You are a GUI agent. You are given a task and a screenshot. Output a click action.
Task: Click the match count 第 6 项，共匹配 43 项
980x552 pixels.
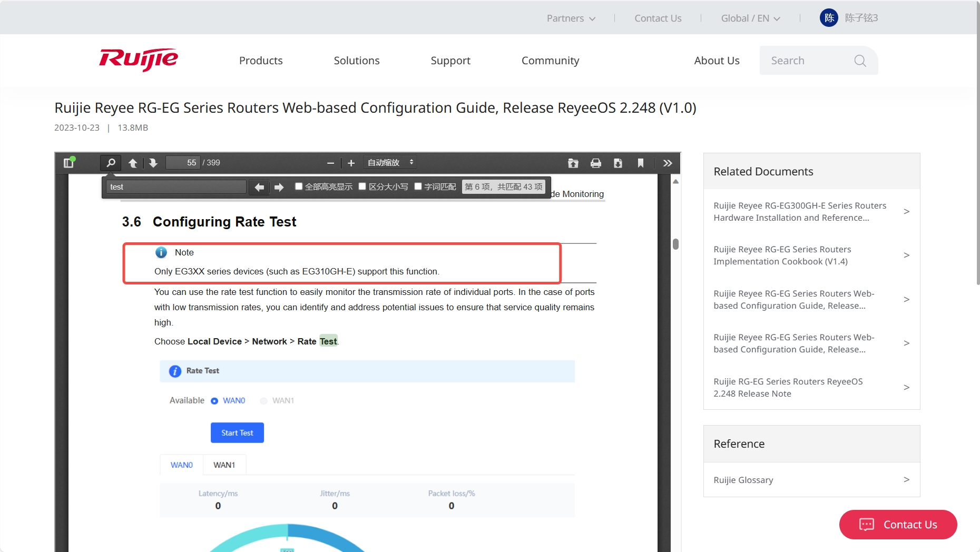pyautogui.click(x=504, y=187)
